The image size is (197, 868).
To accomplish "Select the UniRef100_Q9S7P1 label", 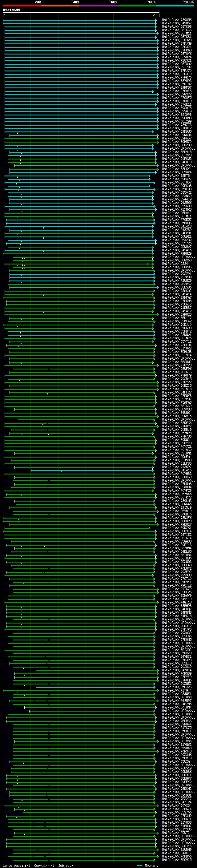I will 177,274.
